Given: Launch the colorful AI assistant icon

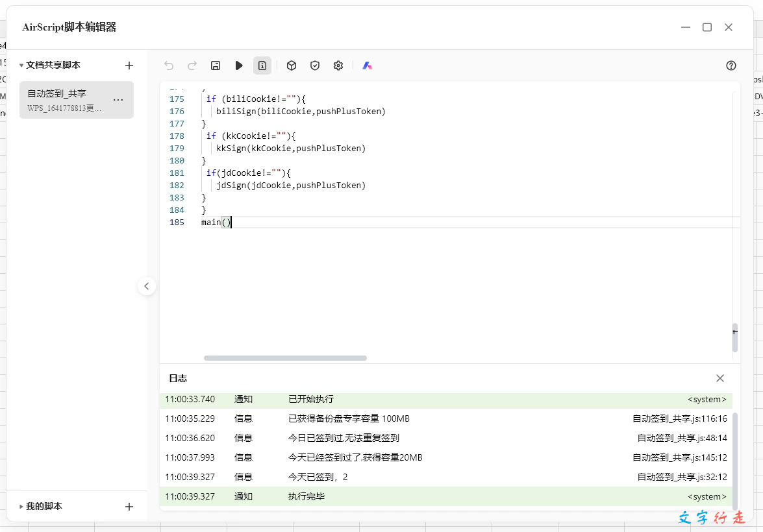Looking at the screenshot, I should click(x=368, y=66).
